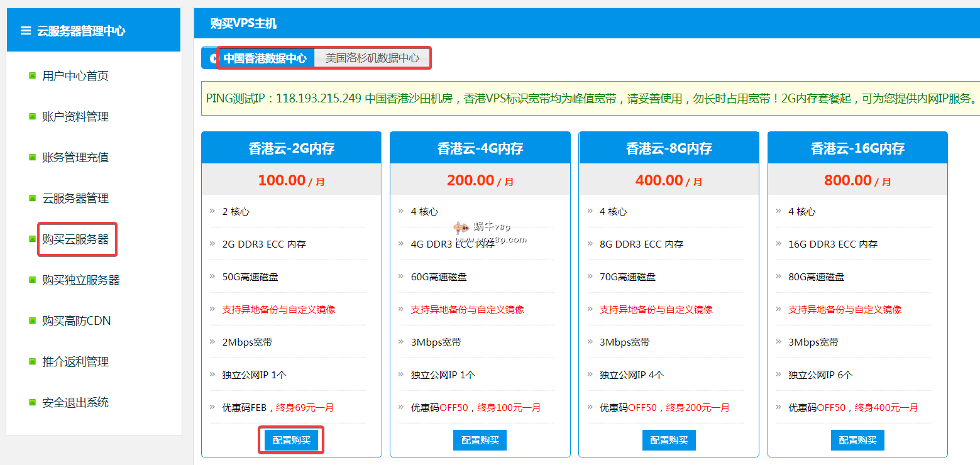980x465 pixels.
Task: Open 用户中心首页 in the sidebar
Action: (x=75, y=76)
